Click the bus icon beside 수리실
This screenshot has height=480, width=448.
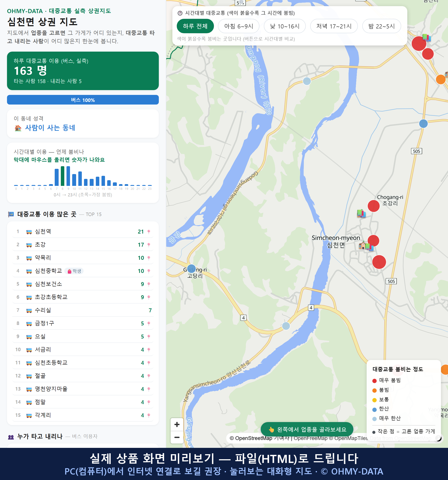click(x=29, y=311)
